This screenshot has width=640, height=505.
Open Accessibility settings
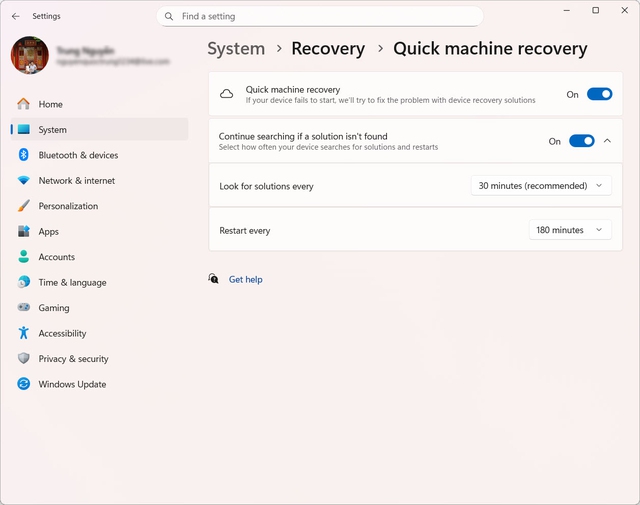tap(99, 333)
